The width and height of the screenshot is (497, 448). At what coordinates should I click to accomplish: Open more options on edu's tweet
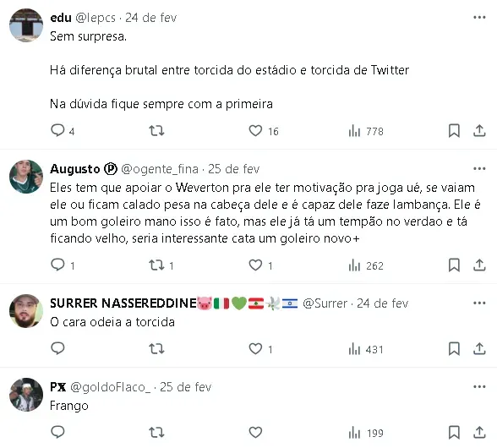click(x=479, y=18)
